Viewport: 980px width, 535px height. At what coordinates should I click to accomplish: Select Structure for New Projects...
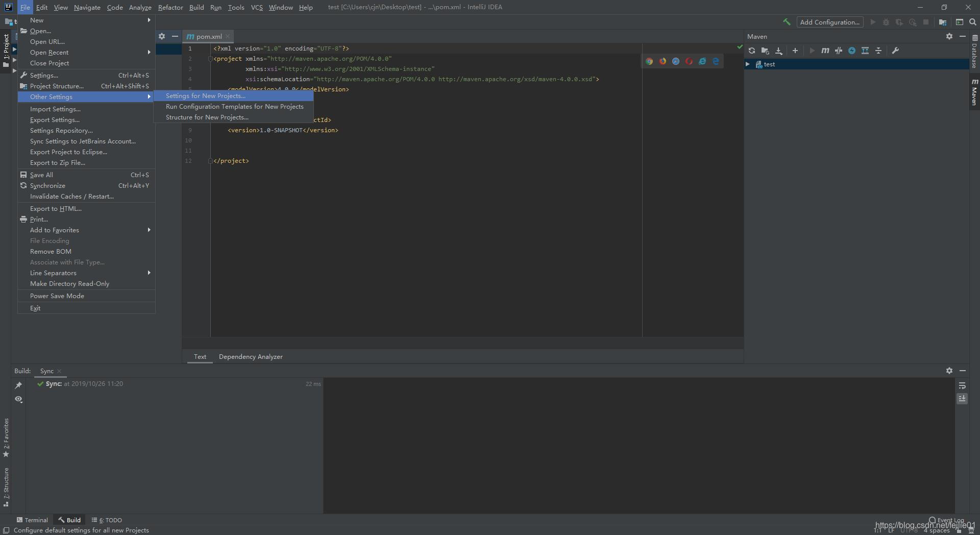coord(233,117)
